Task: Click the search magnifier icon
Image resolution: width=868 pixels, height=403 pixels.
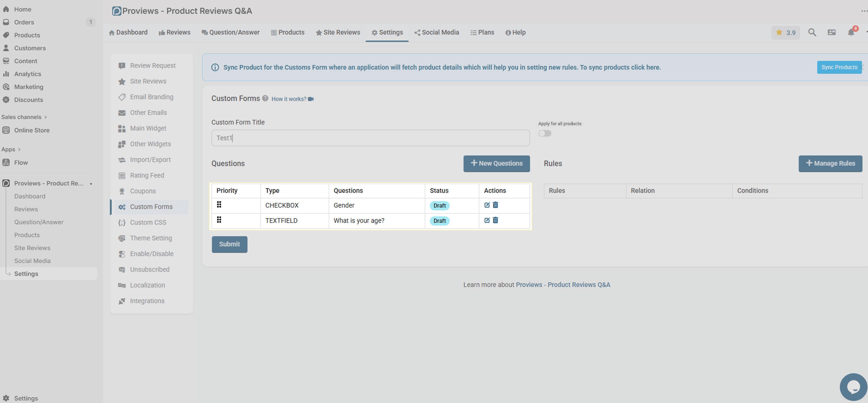Action: coord(812,33)
